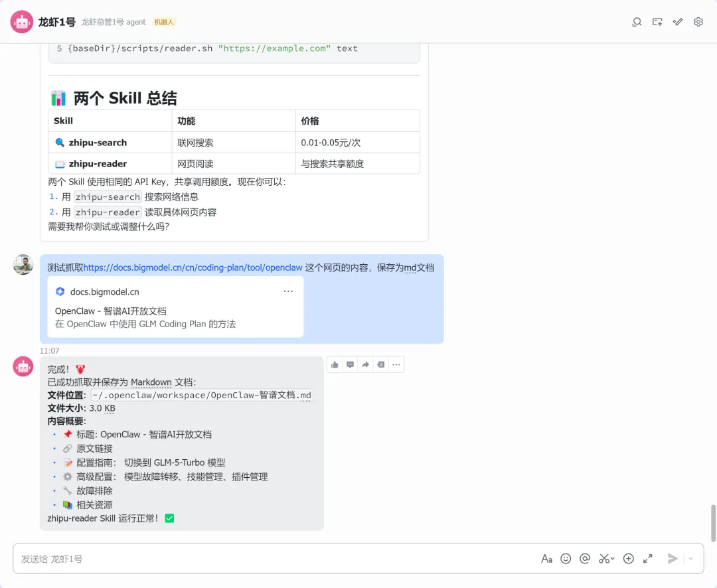Click the 联网搜索 table cell

(234, 142)
